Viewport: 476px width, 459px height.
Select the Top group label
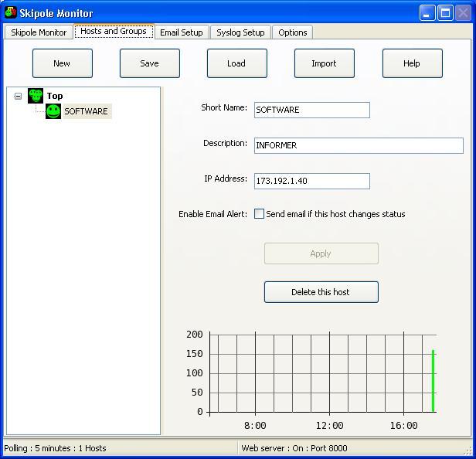55,96
